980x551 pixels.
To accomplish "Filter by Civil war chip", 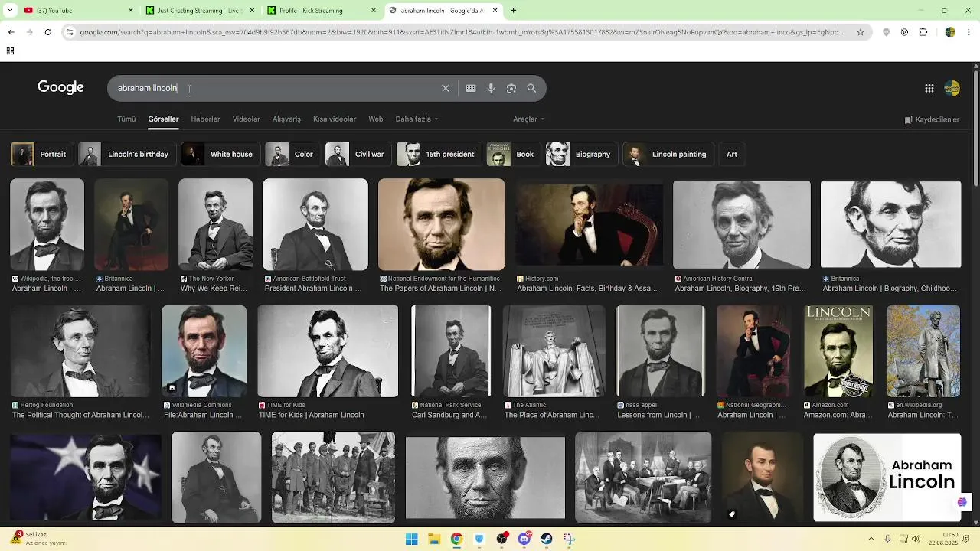I will [358, 154].
